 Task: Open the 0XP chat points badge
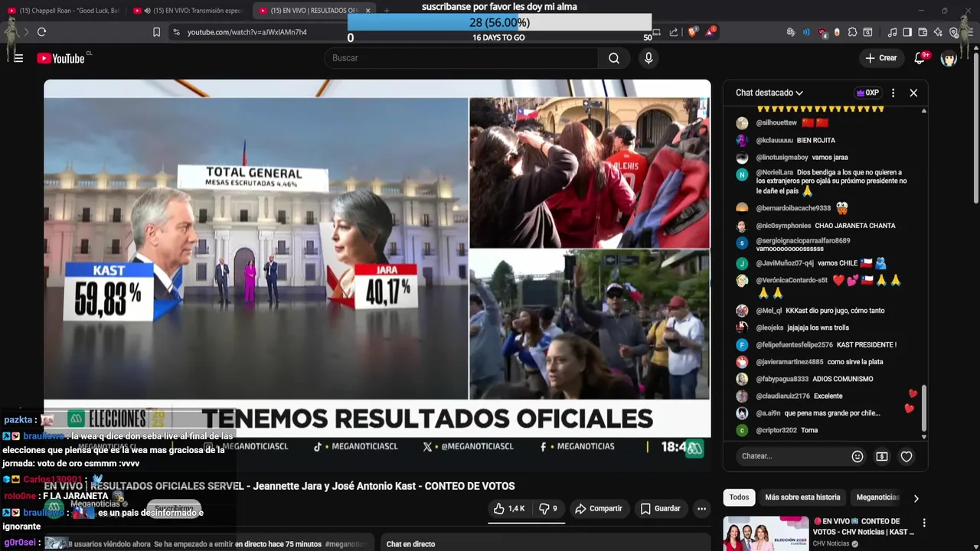tap(867, 93)
